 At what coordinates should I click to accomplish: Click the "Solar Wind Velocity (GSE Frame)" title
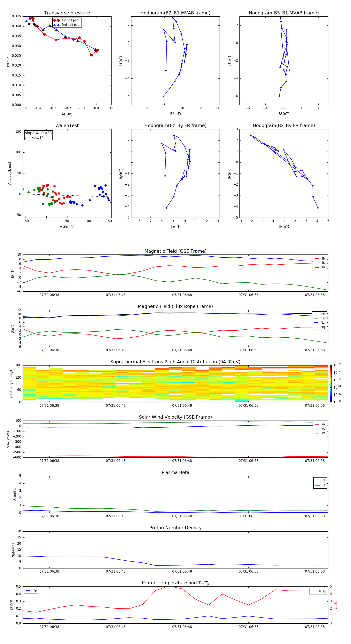tap(175, 417)
